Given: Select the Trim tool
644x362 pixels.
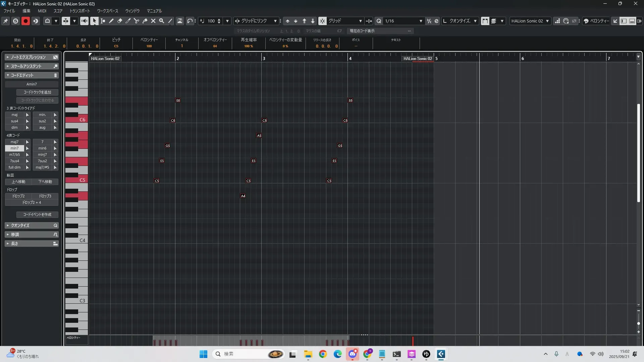Looking at the screenshot, I should point(128,21).
